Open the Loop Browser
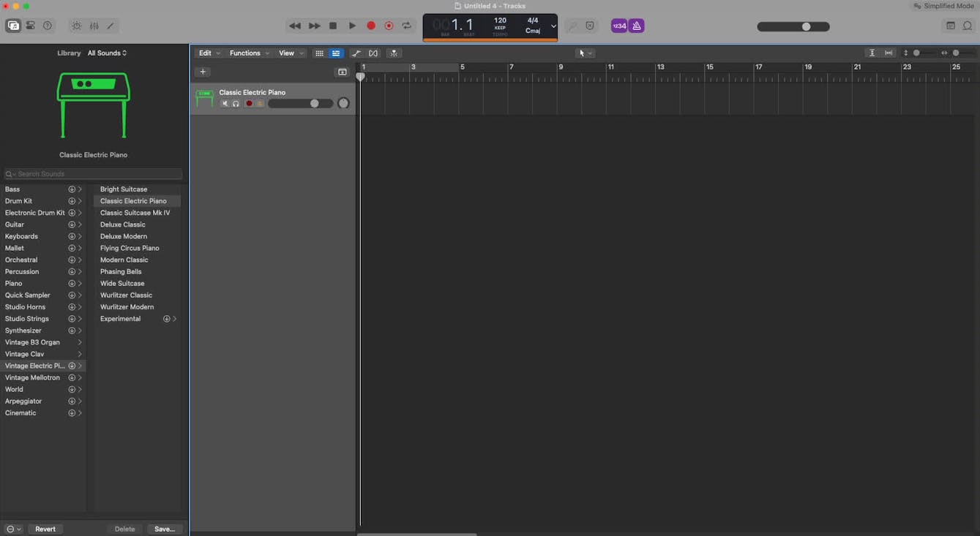The image size is (980, 536). point(968,26)
